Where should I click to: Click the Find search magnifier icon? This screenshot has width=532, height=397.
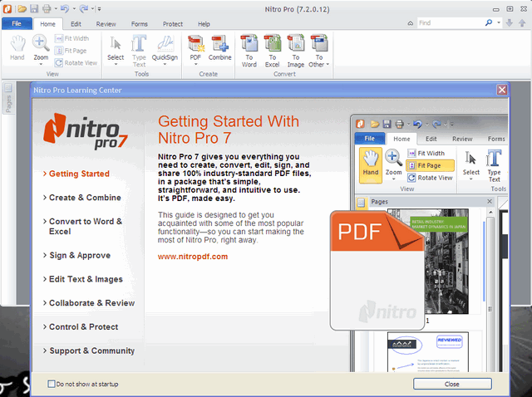[x=489, y=22]
